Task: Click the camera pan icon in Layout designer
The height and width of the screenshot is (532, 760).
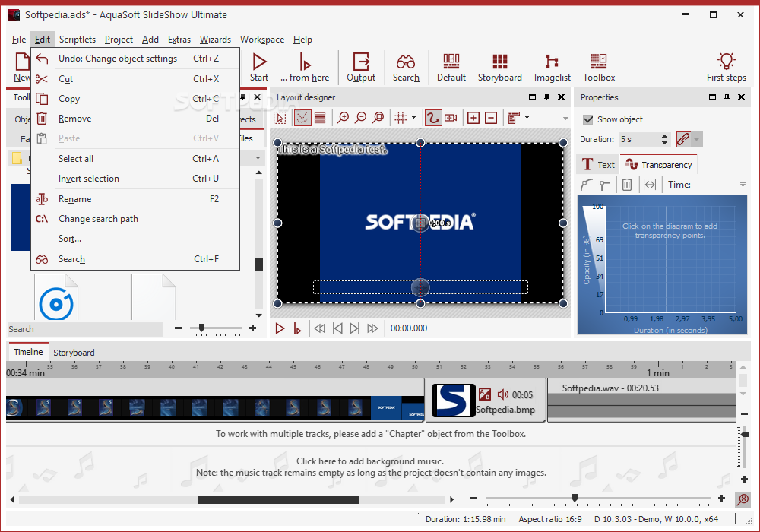Action: [451, 118]
